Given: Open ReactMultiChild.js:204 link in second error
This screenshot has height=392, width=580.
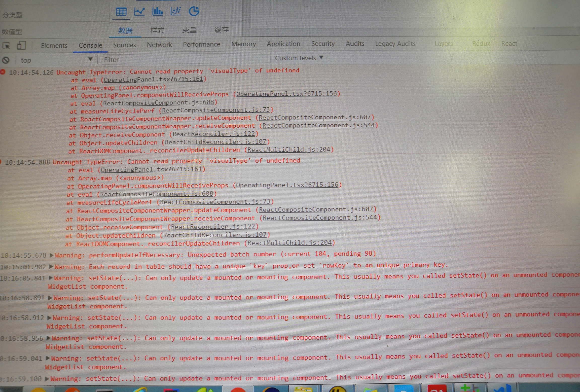Looking at the screenshot, I should pos(289,243).
